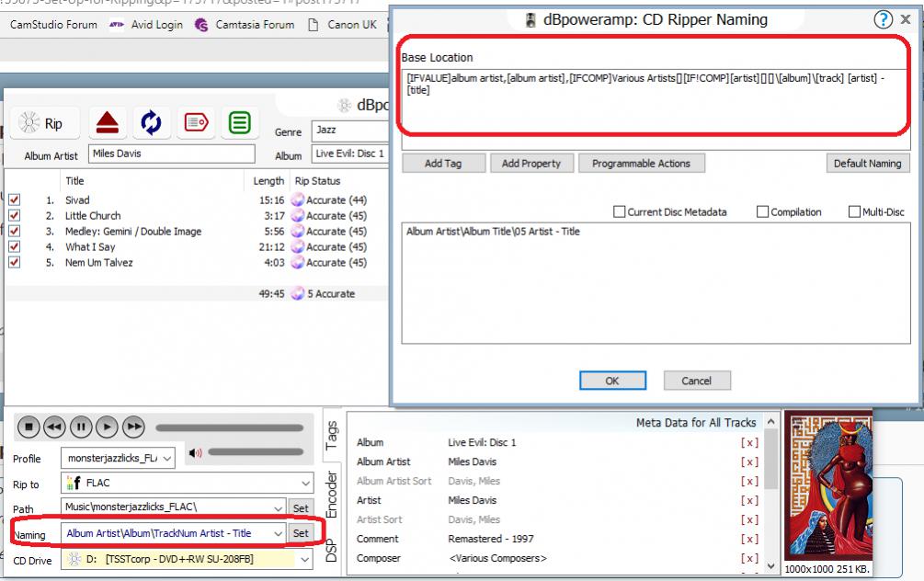
Task: Rewind to the previous track
Action: (x=55, y=427)
